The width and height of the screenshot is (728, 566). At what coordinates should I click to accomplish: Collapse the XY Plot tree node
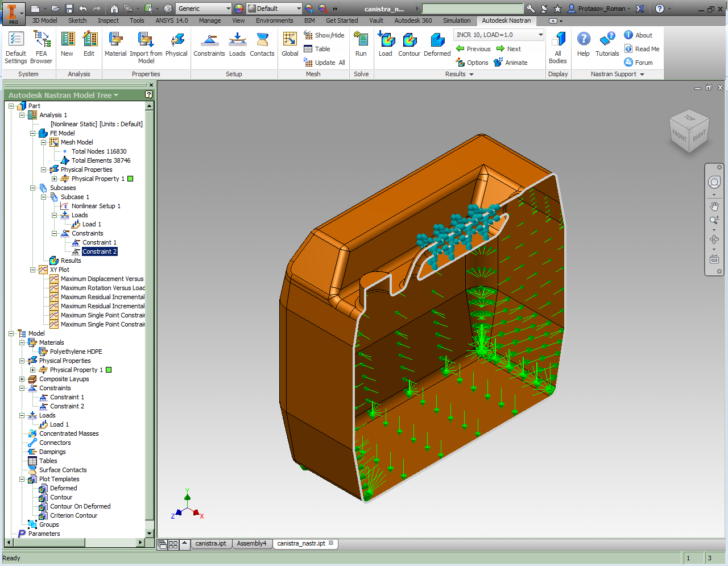pos(33,270)
